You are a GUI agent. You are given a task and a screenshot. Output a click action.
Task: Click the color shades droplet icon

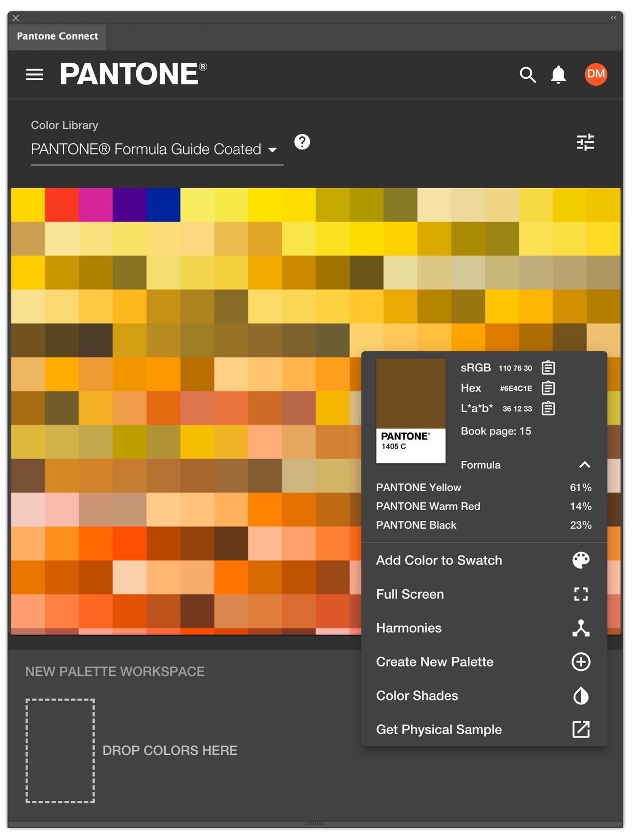coord(581,696)
